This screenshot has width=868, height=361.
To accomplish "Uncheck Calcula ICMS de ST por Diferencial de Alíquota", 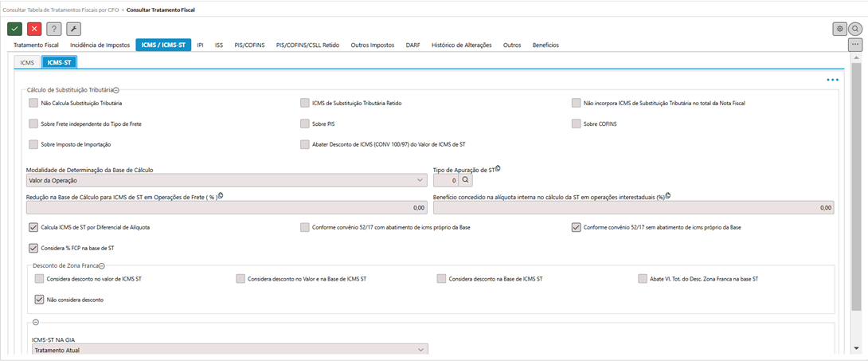I will click(x=33, y=227).
